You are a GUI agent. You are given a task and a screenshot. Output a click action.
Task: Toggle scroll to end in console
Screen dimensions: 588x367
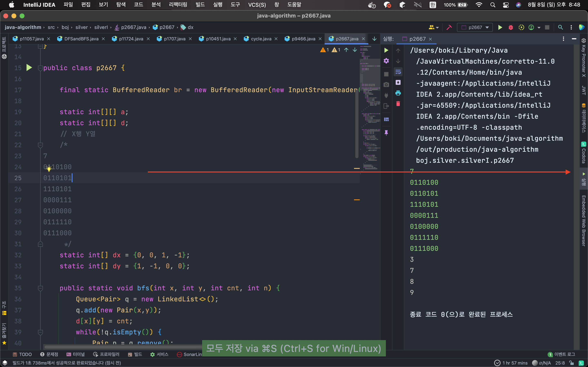click(398, 83)
